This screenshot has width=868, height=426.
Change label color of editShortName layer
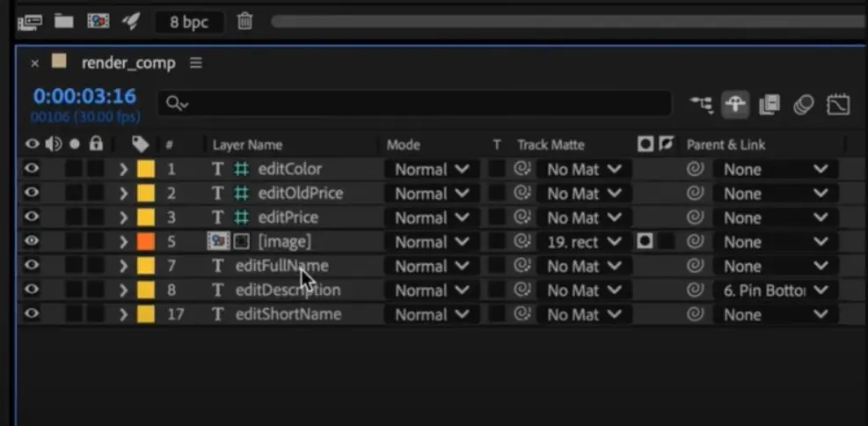(146, 314)
